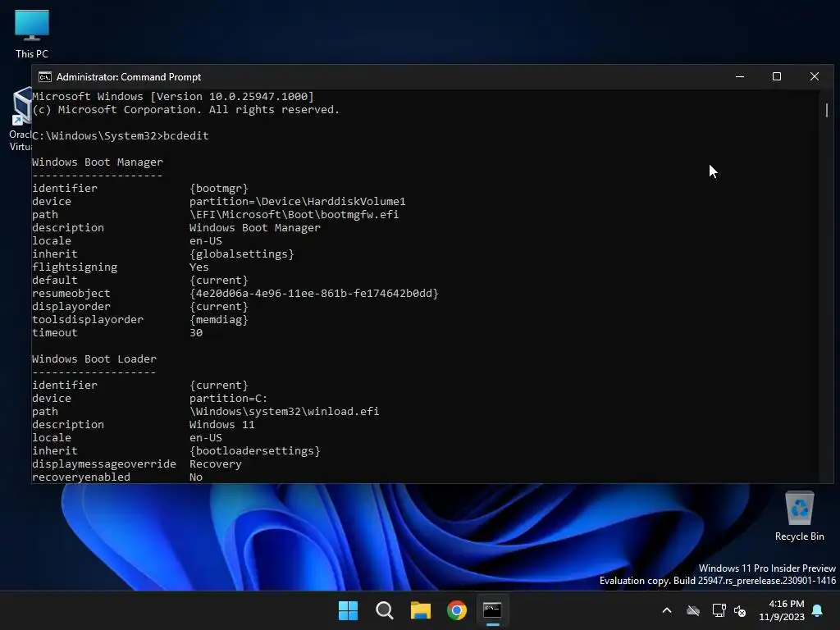Viewport: 840px width, 630px height.
Task: Click partition=\Device\HarddiskVolume1 value
Action: [297, 202]
